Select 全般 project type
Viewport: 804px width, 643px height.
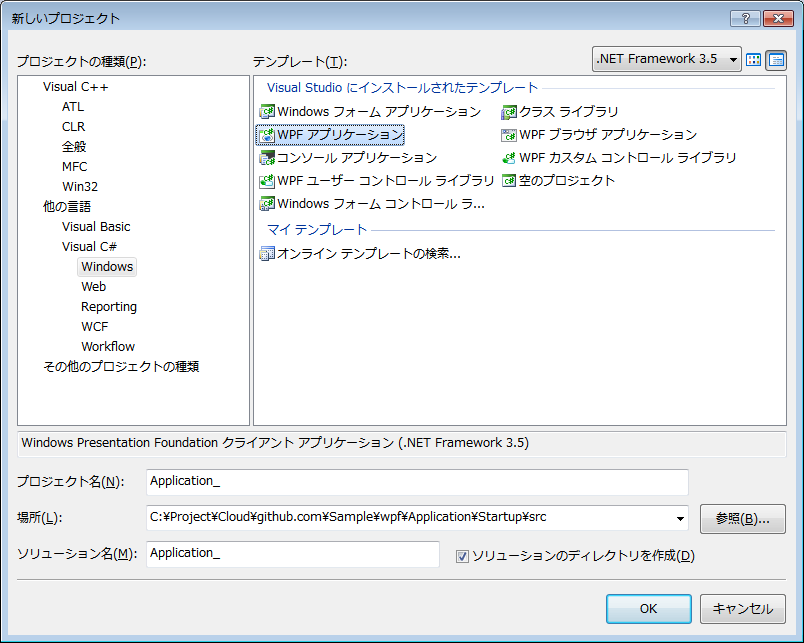coord(74,147)
